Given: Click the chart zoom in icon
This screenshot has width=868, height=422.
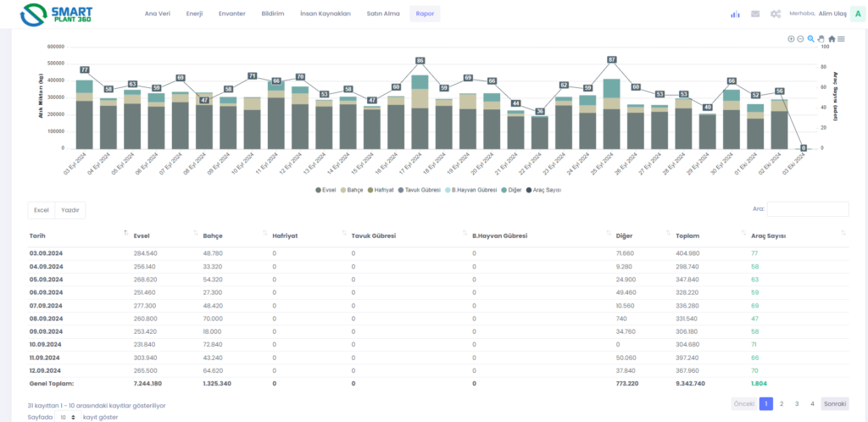Looking at the screenshot, I should click(791, 39).
